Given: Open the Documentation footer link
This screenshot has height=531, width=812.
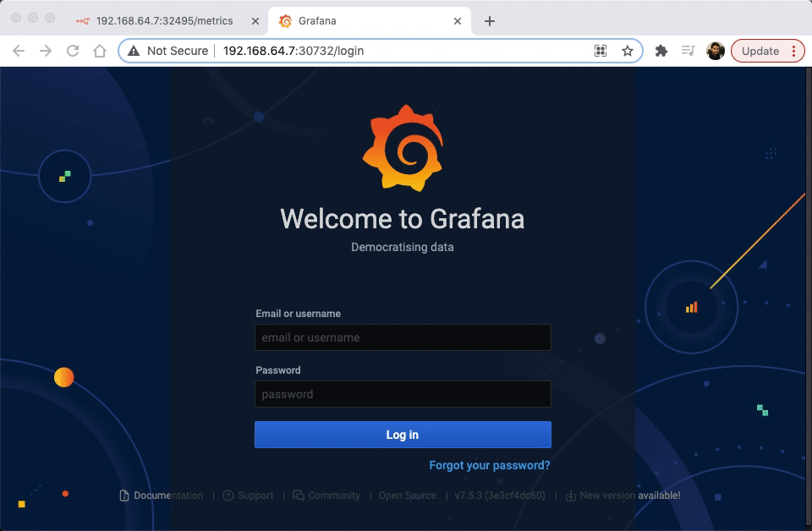Looking at the screenshot, I should (168, 495).
